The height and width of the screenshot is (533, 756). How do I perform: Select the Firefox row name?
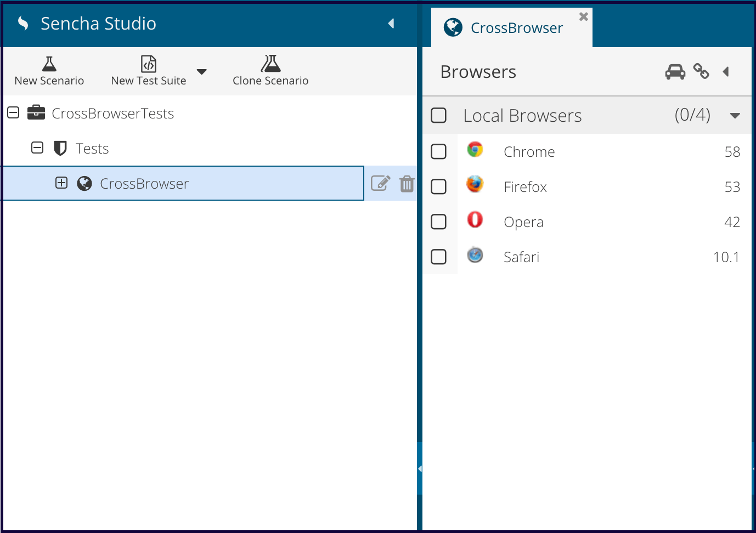[525, 187]
